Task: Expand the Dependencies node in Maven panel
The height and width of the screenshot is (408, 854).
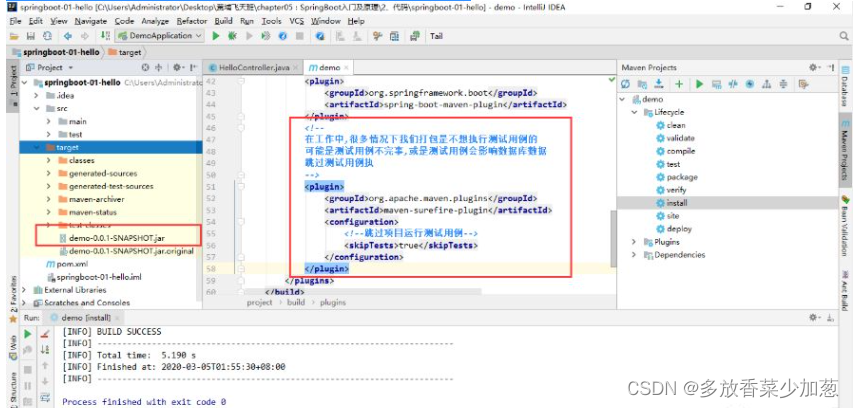Action: [x=635, y=255]
